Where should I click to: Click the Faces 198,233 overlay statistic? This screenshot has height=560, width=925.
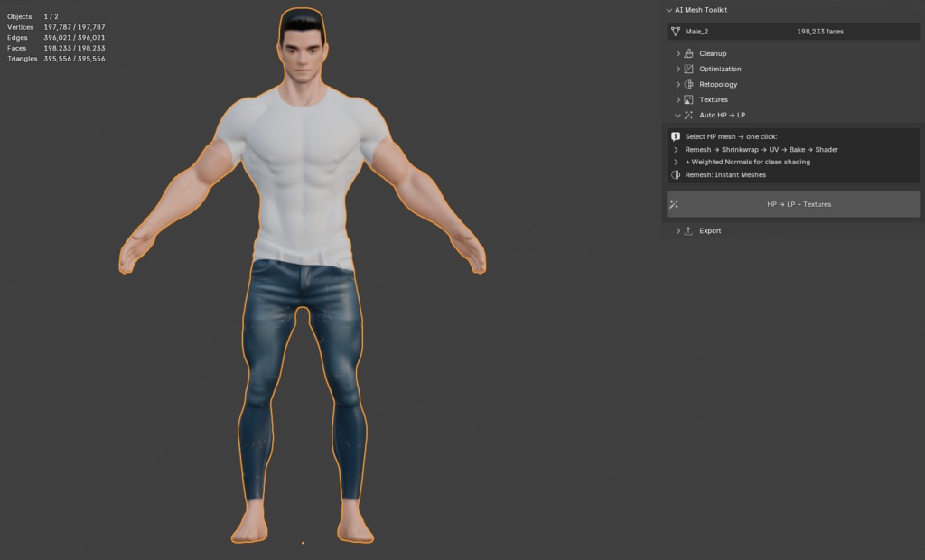56,49
